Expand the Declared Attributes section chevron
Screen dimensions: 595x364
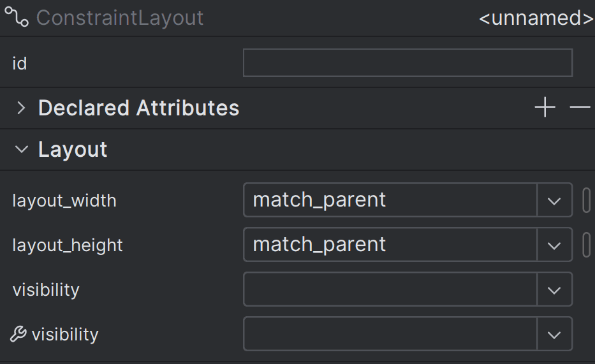[21, 108]
